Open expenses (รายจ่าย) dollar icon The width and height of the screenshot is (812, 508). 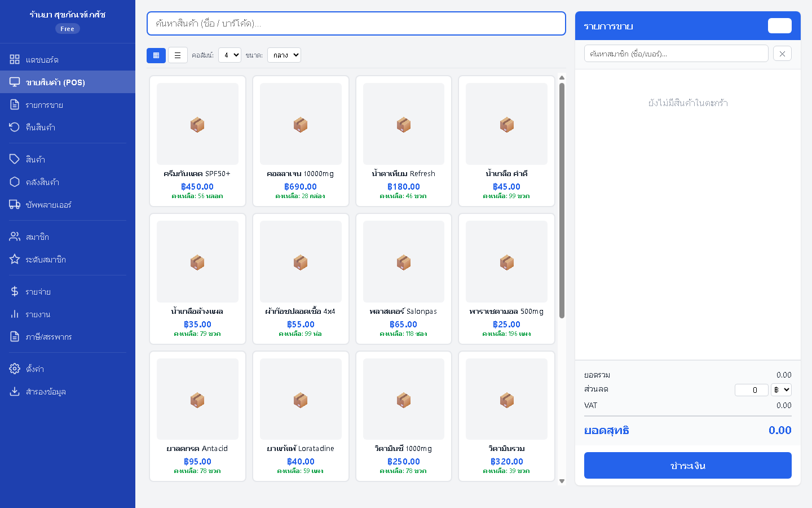tap(15, 291)
